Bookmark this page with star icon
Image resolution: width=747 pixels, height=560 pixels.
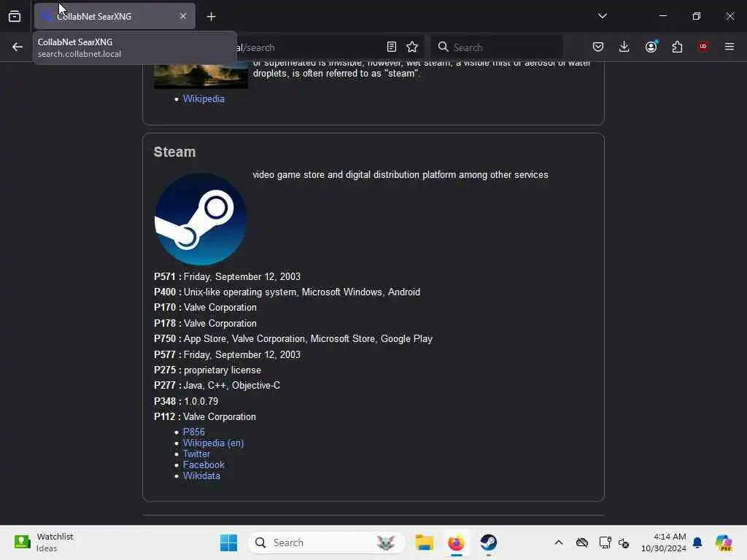412,47
